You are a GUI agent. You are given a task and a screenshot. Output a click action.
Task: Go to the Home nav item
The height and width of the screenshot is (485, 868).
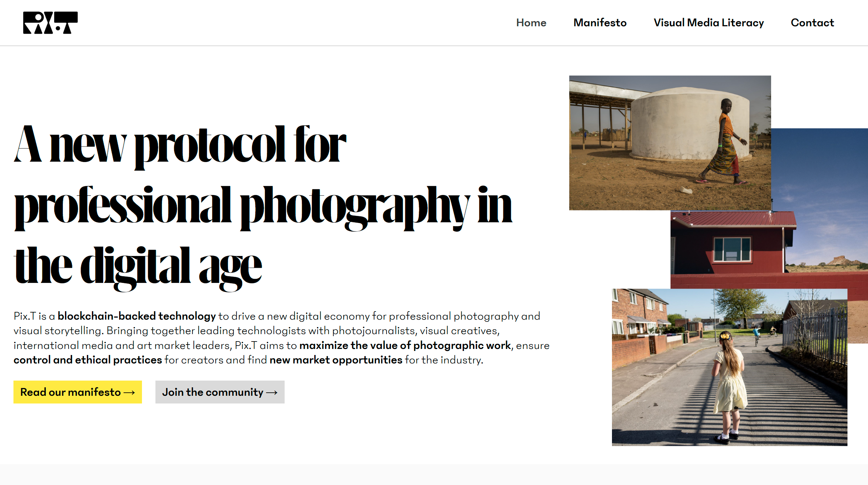(531, 23)
